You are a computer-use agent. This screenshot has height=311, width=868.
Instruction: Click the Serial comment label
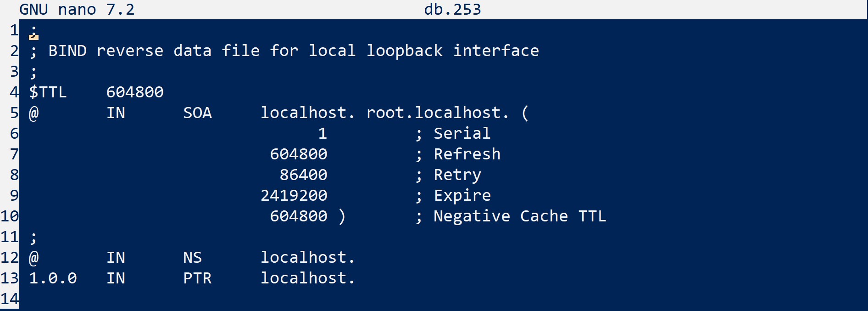coord(462,134)
